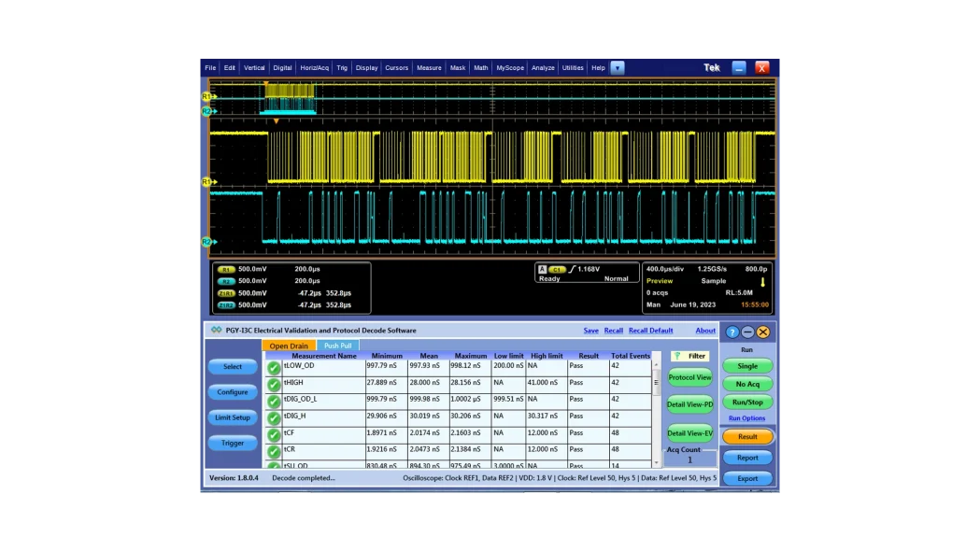
Task: Export the results
Action: point(747,478)
